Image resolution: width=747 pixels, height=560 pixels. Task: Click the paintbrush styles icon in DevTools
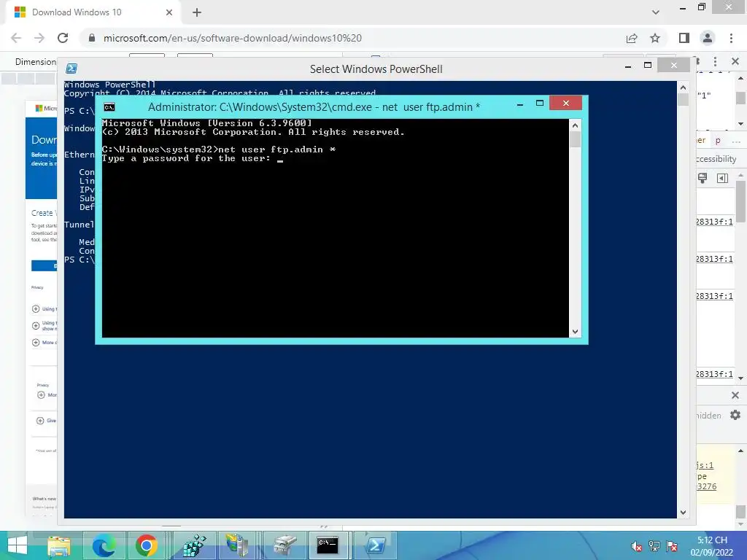coord(703,178)
